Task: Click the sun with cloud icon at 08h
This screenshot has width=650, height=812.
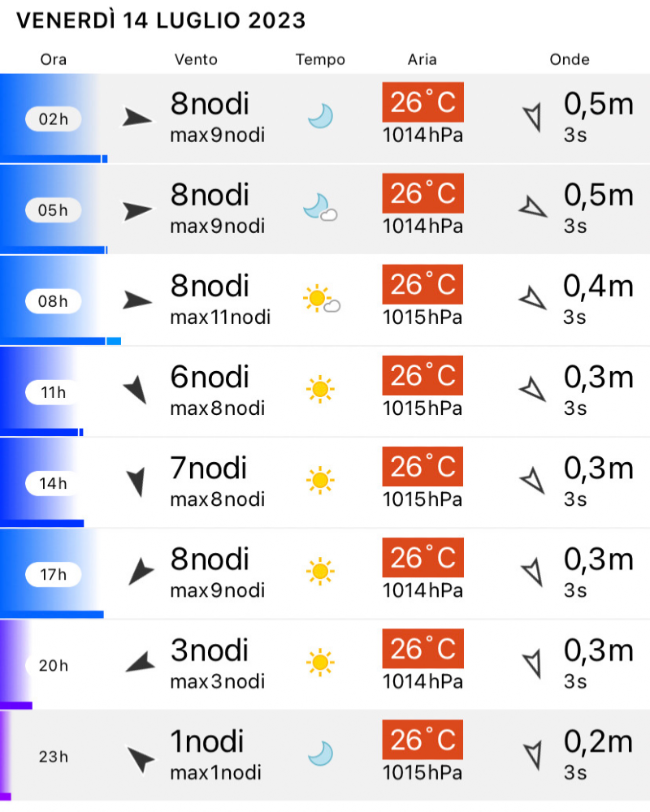Action: click(x=321, y=300)
